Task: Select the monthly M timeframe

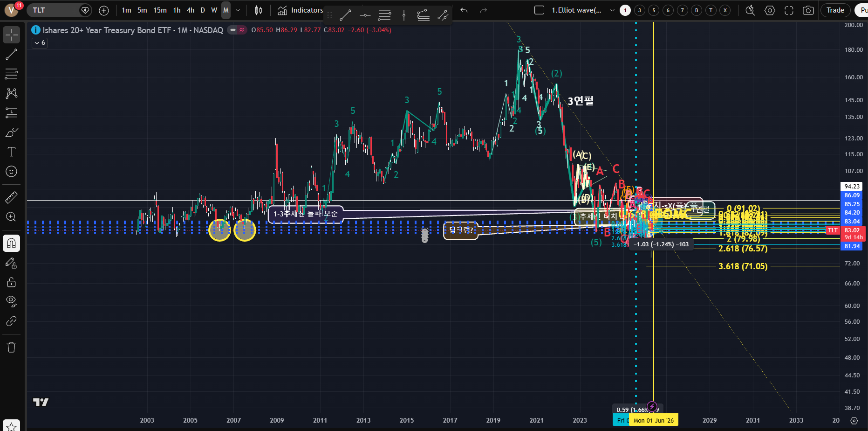Action: click(226, 10)
